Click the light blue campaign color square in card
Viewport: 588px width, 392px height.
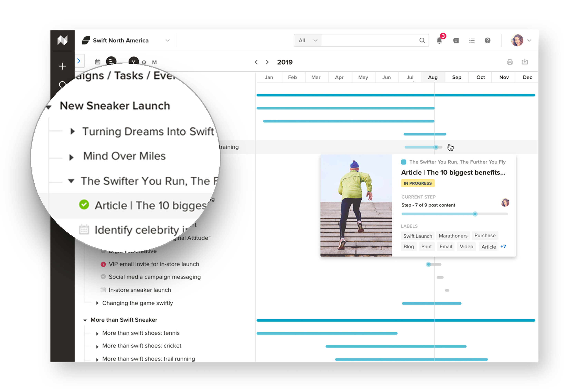(x=404, y=162)
